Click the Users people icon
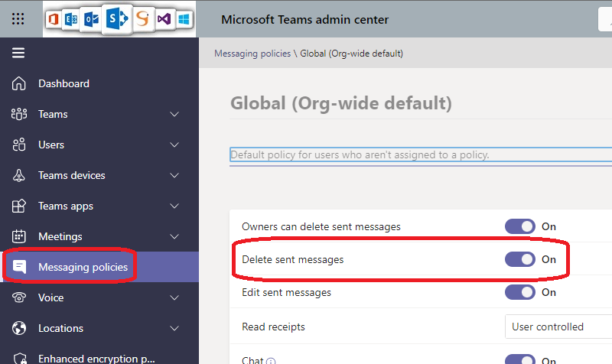Image resolution: width=612 pixels, height=364 pixels. pyautogui.click(x=18, y=145)
